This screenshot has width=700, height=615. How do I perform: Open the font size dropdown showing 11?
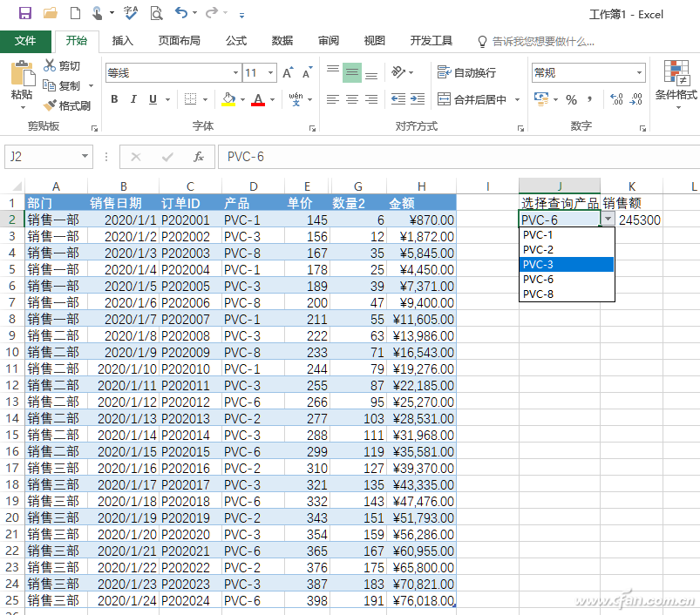(x=270, y=72)
